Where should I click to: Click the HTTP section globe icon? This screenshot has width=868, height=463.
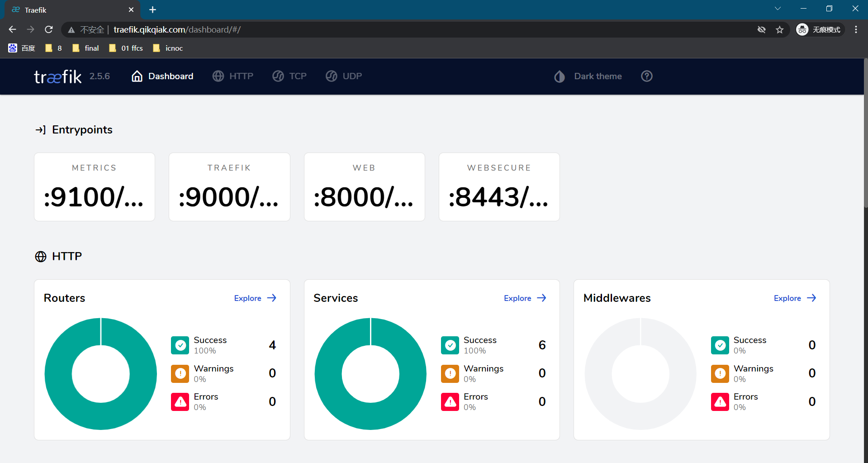coord(41,257)
